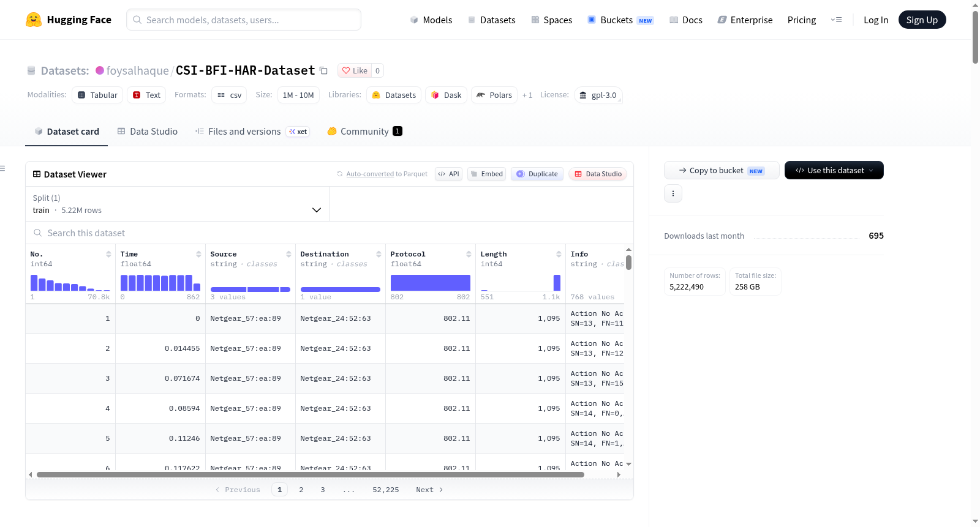Screen dimensions: 980x527
Task: Click the Copy to bucket button
Action: [x=722, y=170]
